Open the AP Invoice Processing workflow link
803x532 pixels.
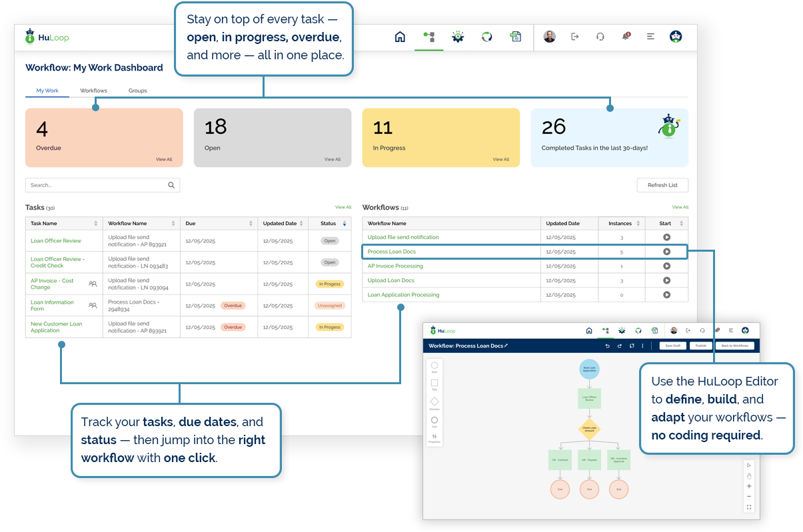click(x=395, y=266)
